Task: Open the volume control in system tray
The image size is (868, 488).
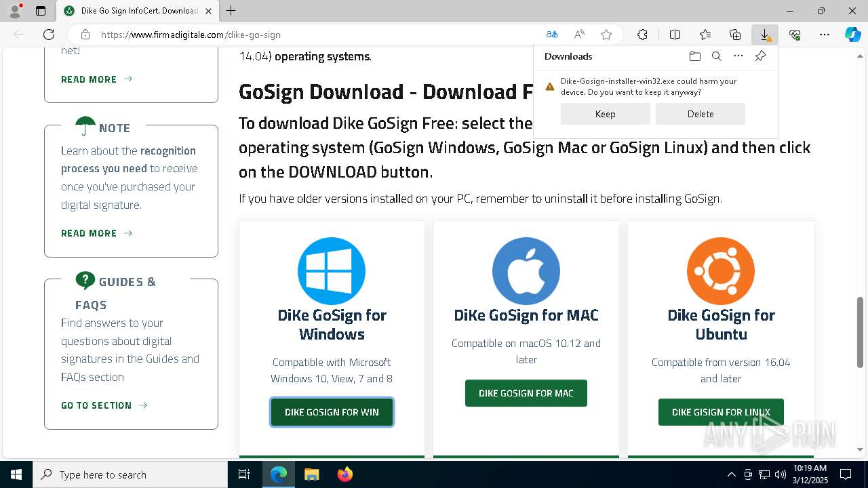Action: tap(781, 474)
